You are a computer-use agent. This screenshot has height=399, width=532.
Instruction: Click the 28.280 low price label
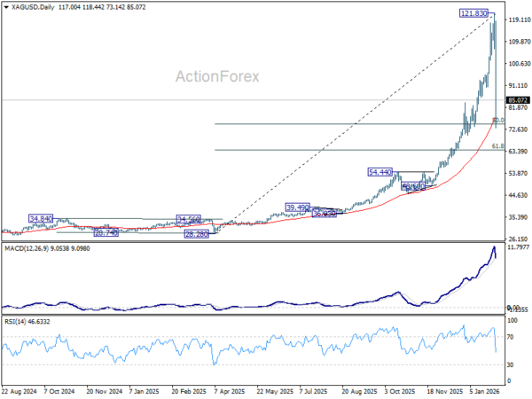pos(197,234)
